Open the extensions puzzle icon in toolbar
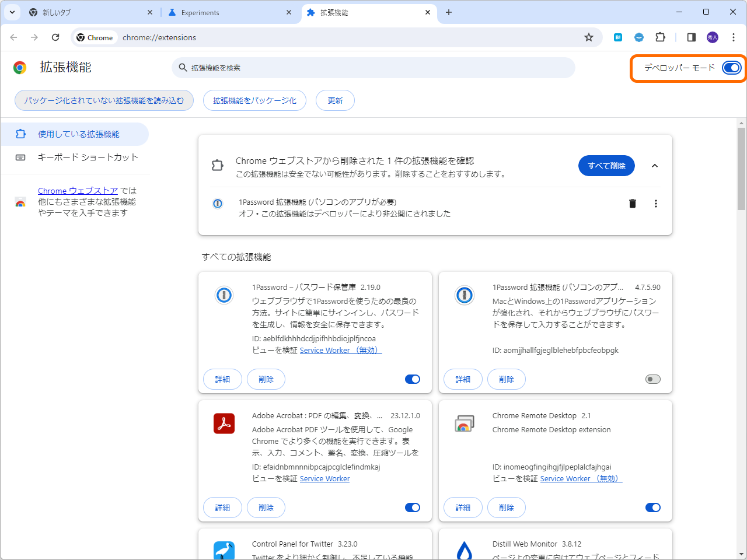This screenshot has height=560, width=747. click(x=660, y=37)
